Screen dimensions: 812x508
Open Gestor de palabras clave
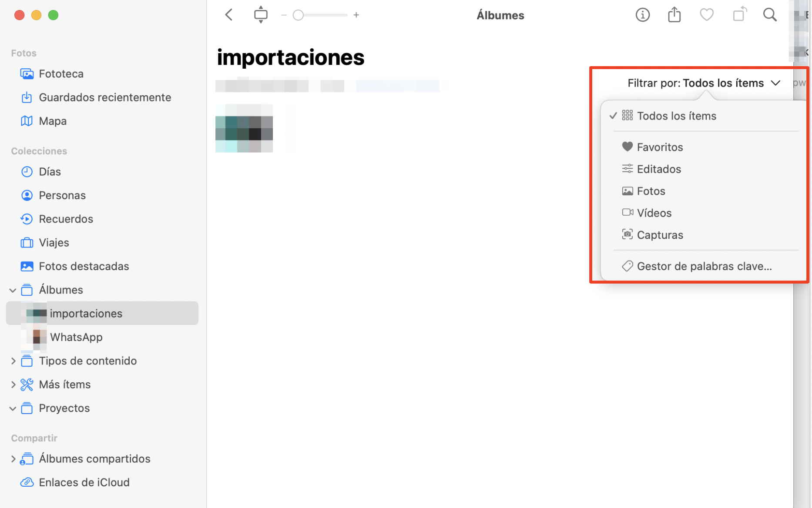pos(705,266)
